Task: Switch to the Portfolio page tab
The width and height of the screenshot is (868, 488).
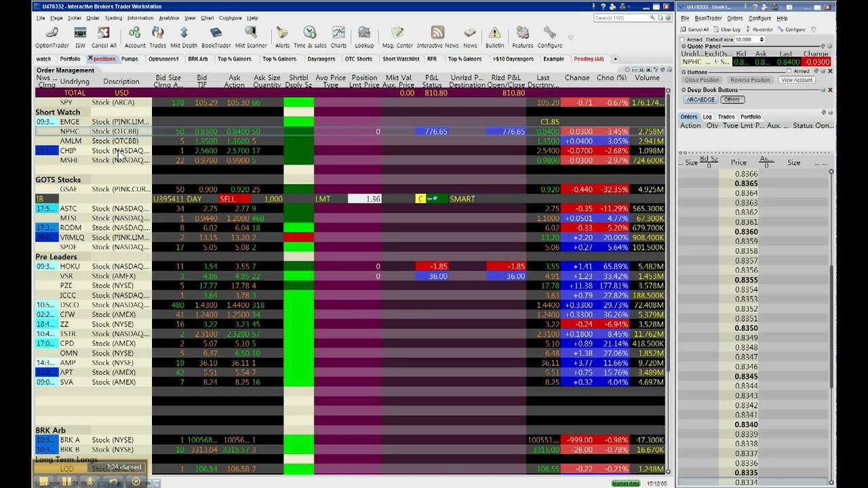Action: 70,59
